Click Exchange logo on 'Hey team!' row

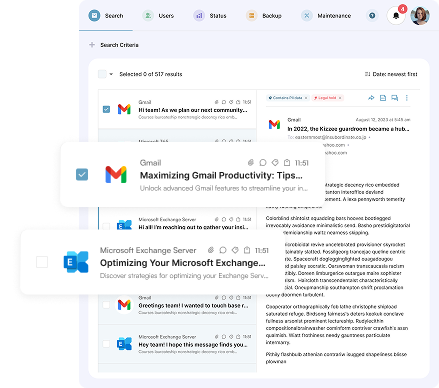point(124,344)
